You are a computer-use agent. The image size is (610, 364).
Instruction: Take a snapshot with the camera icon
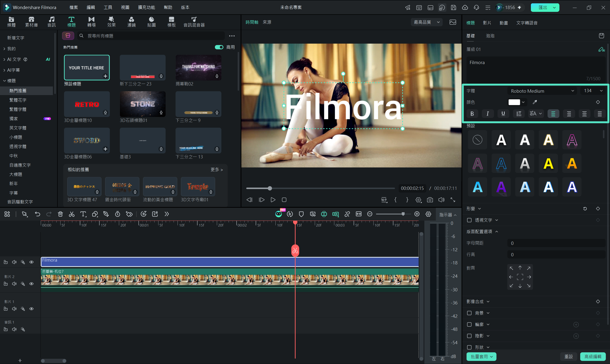tap(430, 200)
